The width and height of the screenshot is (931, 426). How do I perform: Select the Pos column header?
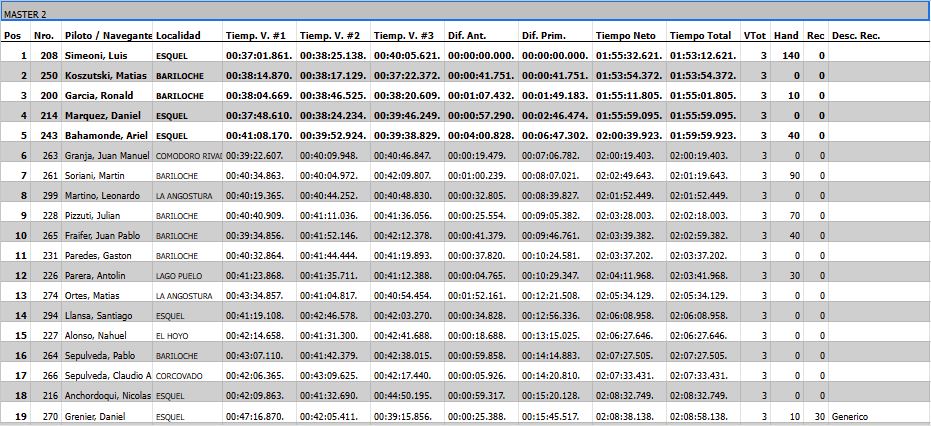pyautogui.click(x=12, y=36)
